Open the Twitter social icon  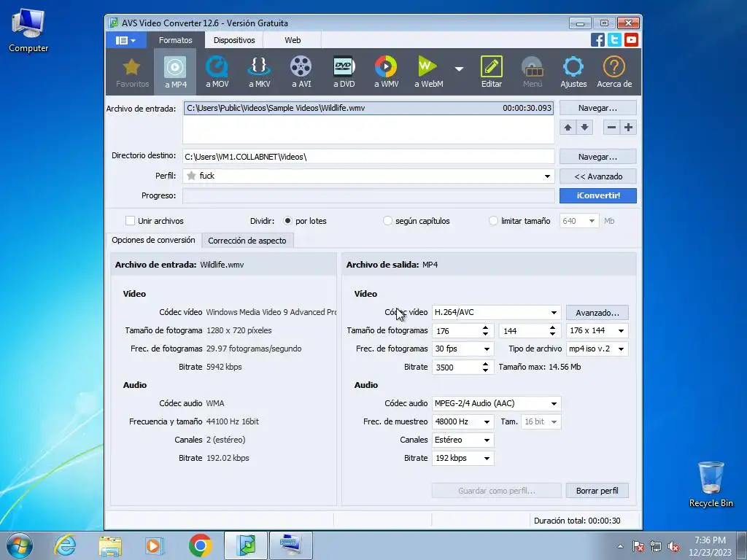[x=614, y=40]
